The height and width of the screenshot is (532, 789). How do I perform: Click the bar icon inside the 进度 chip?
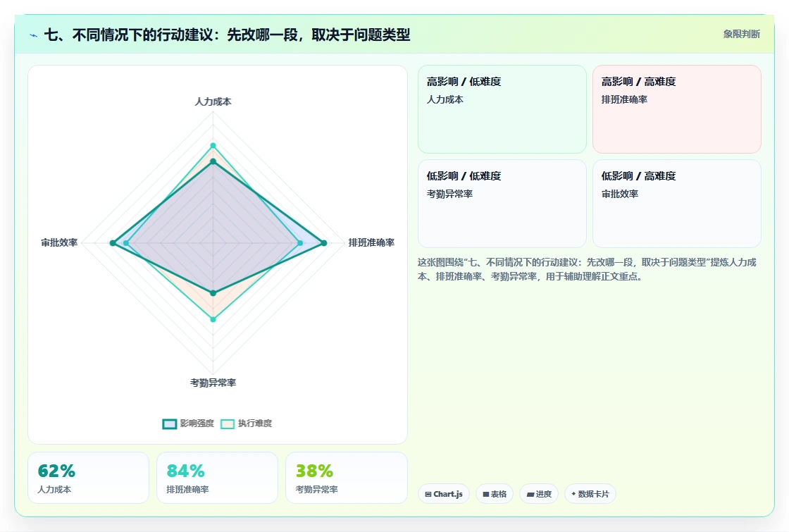pos(530,494)
